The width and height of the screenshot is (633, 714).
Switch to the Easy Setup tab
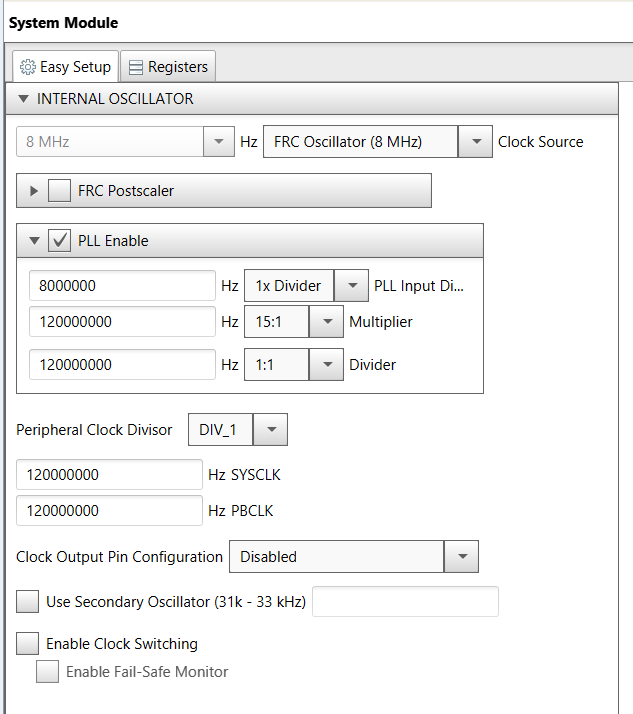pyautogui.click(x=66, y=66)
